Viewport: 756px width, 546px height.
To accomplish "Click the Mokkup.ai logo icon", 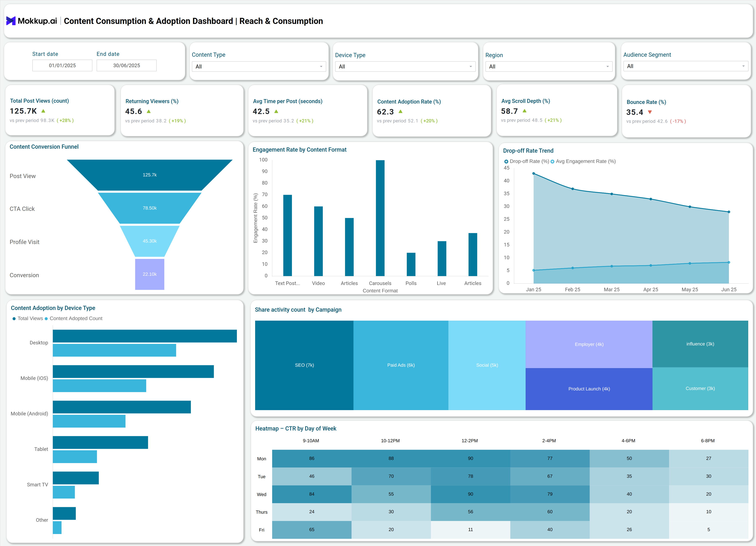I will (x=11, y=21).
